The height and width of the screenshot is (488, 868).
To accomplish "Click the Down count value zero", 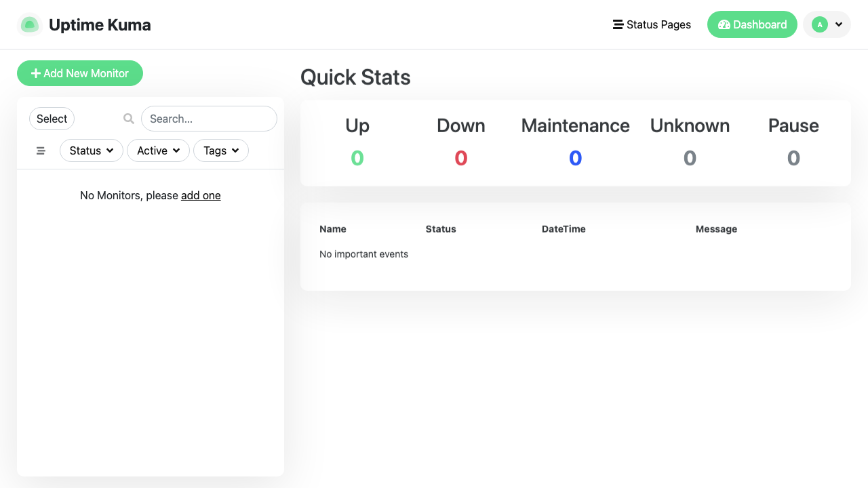I will 461,158.
